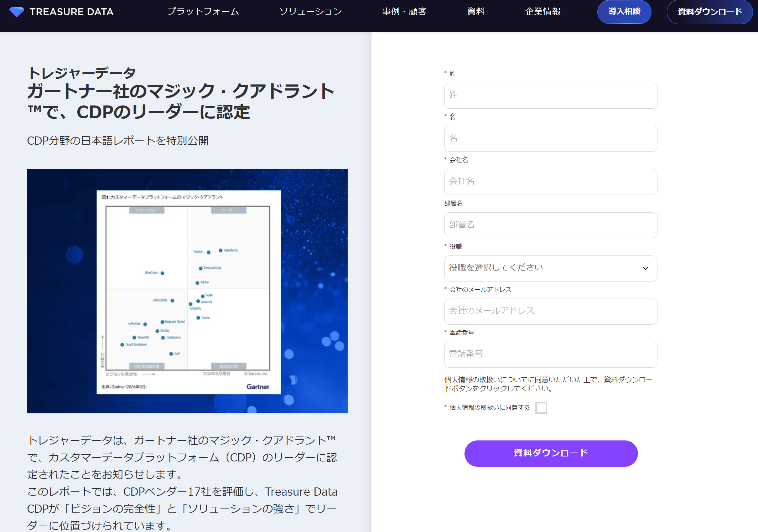
Task: Focus the 会社名 text field
Action: pyautogui.click(x=551, y=182)
